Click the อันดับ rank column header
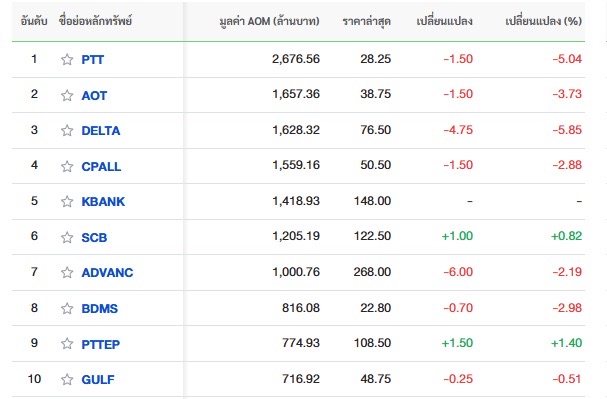Viewport: 607px width, 399px height. coord(34,21)
